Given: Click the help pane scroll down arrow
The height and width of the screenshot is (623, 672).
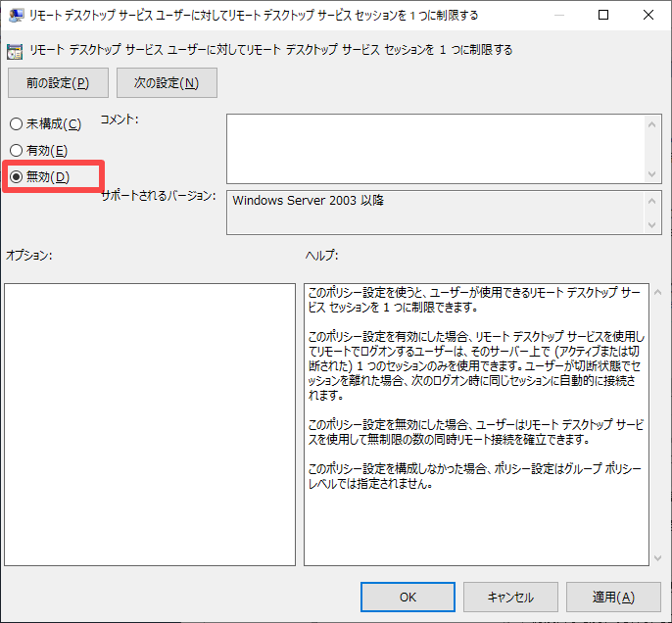Looking at the screenshot, I should 658,558.
